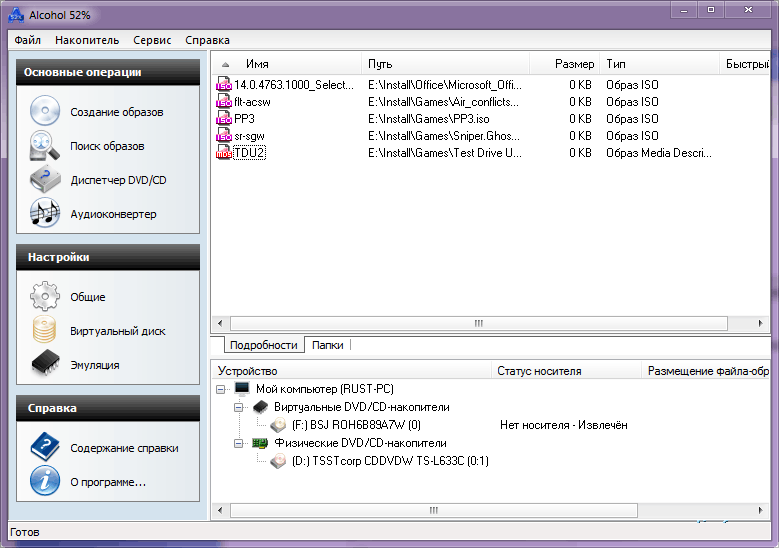Viewport: 779px width, 548px height.
Task: Open Содержание справки link
Action: tap(124, 448)
